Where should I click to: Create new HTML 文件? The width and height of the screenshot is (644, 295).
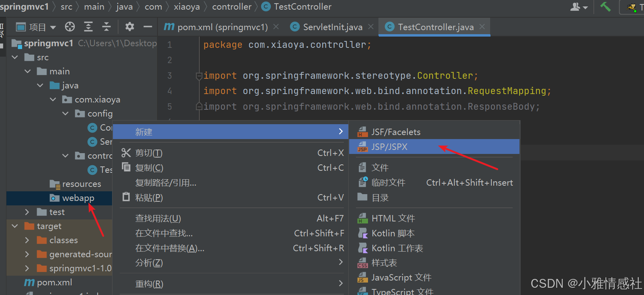[x=434, y=219]
